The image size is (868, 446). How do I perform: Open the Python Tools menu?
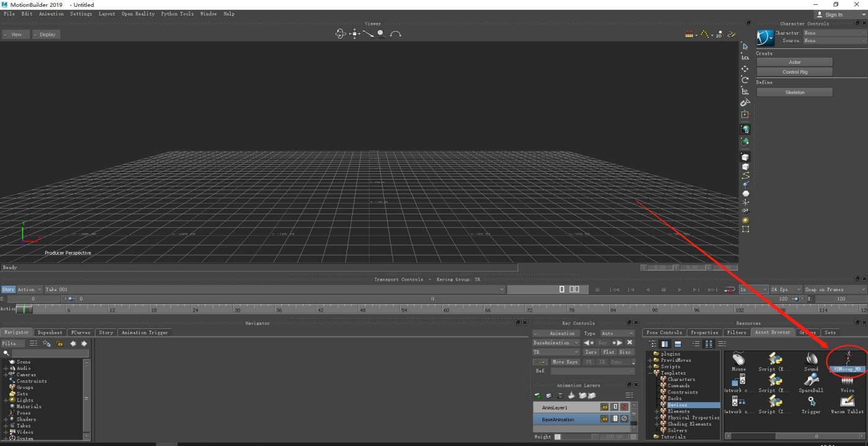(x=177, y=14)
